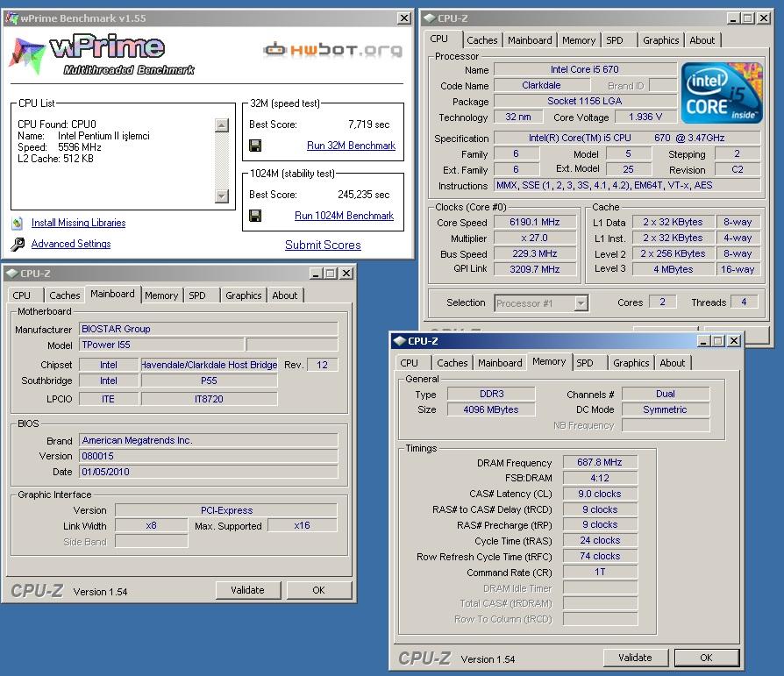Image resolution: width=784 pixels, height=676 pixels.
Task: Switch to Caches tab in CPU window
Action: (482, 40)
